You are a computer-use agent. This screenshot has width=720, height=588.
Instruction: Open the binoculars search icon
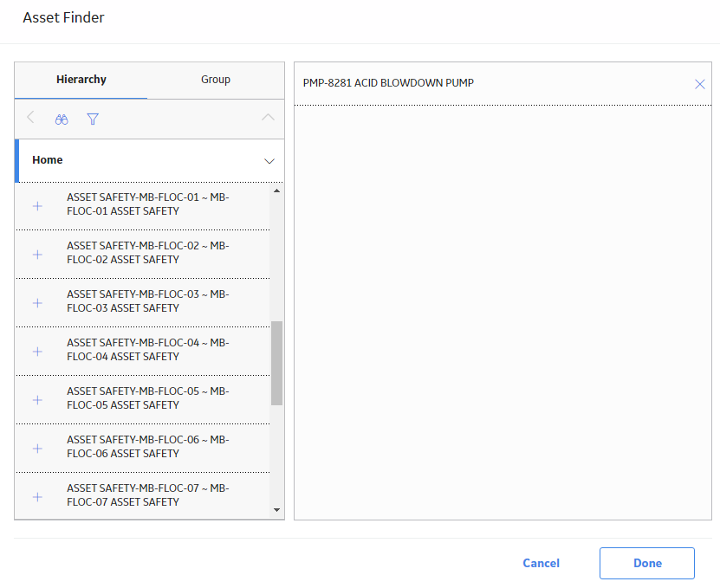coord(62,120)
